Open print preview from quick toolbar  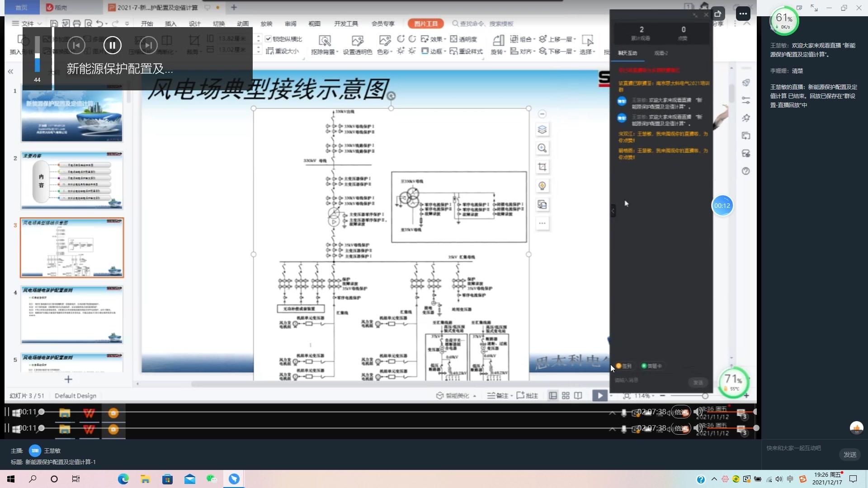tap(88, 23)
